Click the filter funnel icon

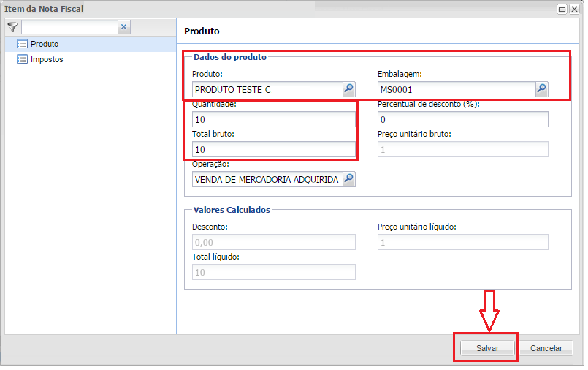(12, 27)
